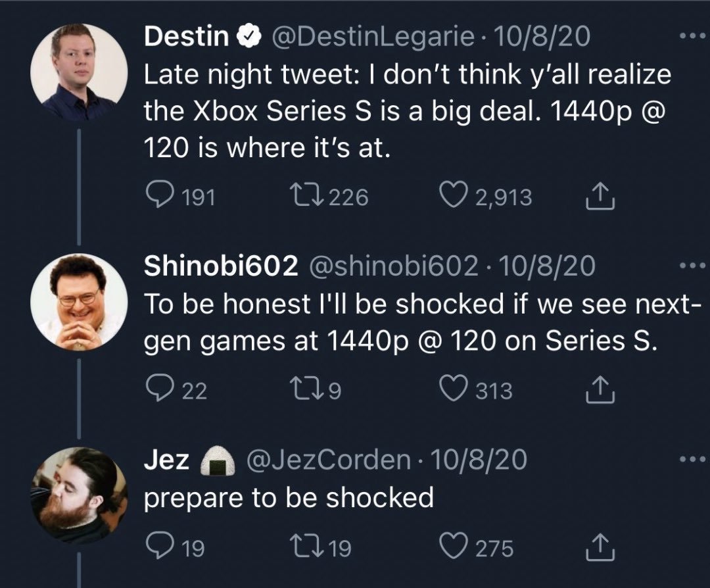Viewport: 710px width, 588px height.
Task: View Shinobi602's profile avatar
Action: (79, 301)
